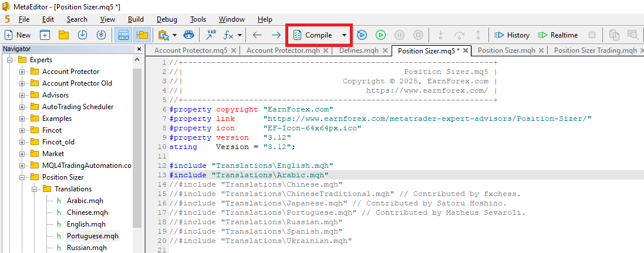This screenshot has width=644, height=253.
Task: Close the Account Protector.mq5 tab
Action: tap(234, 50)
